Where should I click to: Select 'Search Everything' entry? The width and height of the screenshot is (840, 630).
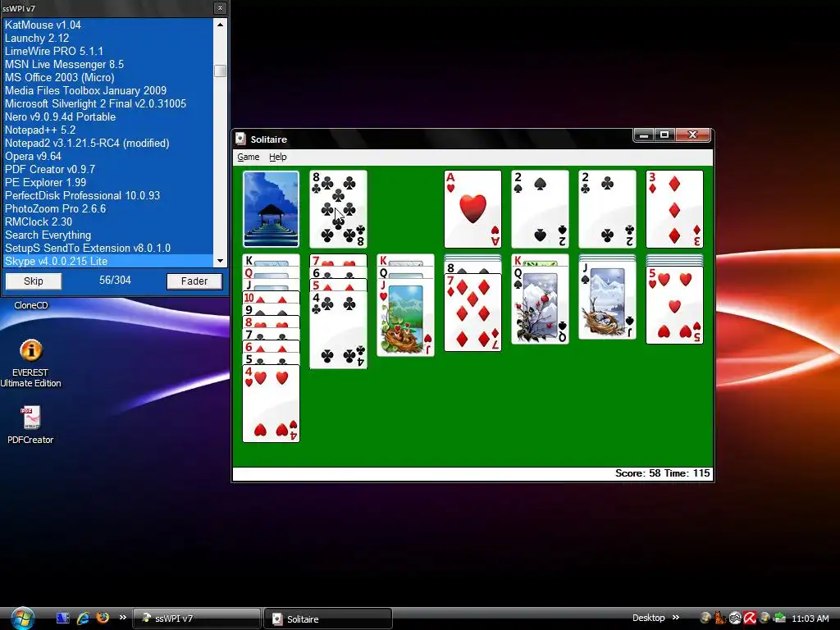(x=108, y=235)
